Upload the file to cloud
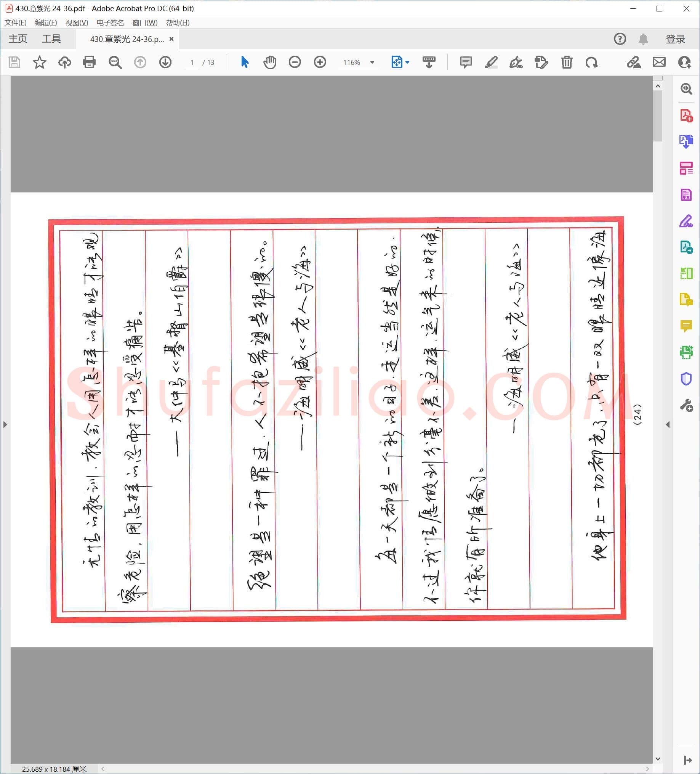 64,62
